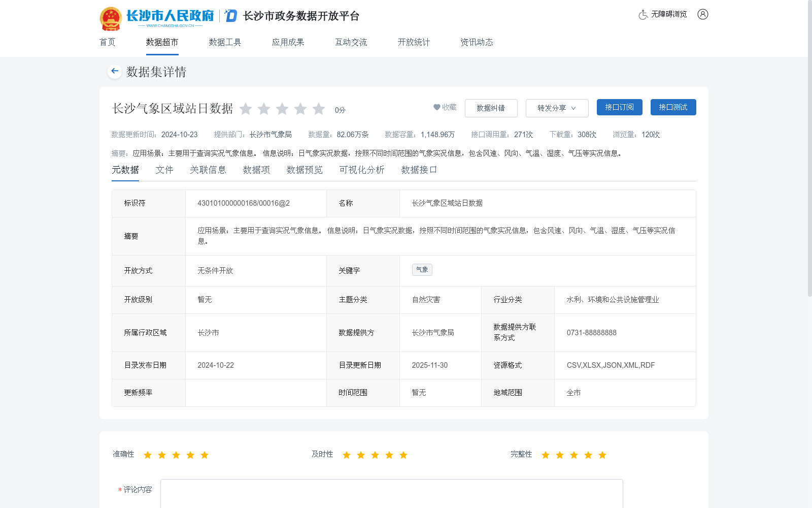Image resolution: width=812 pixels, height=508 pixels.
Task: Click first star of 及时性 rating
Action: pos(347,455)
